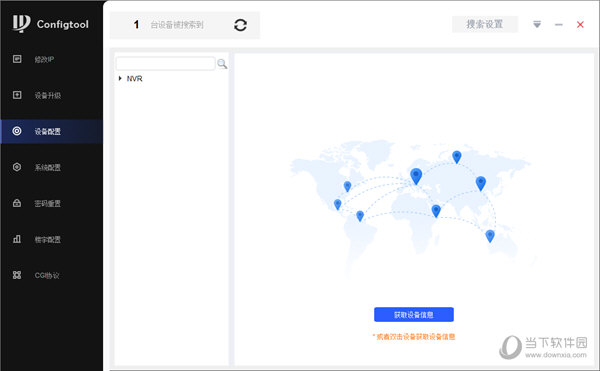The height and width of the screenshot is (371, 600).
Task: Open the 修改IP sidebar icon
Action: pyautogui.click(x=17, y=59)
